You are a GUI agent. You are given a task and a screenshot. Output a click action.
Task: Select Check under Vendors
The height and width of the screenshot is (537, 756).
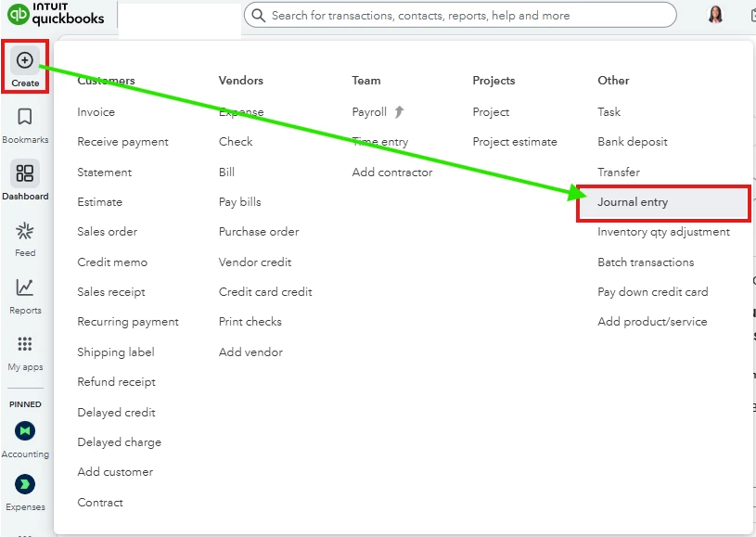click(x=236, y=142)
